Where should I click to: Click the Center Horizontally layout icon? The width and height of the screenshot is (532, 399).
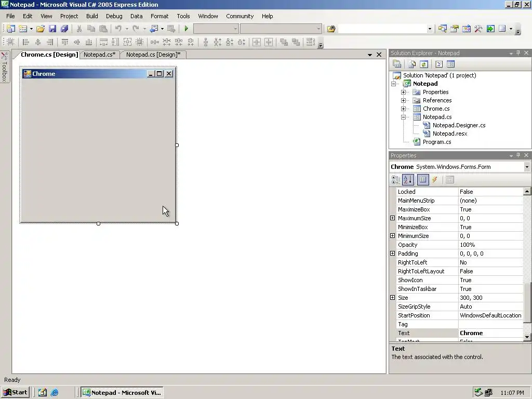tap(257, 42)
